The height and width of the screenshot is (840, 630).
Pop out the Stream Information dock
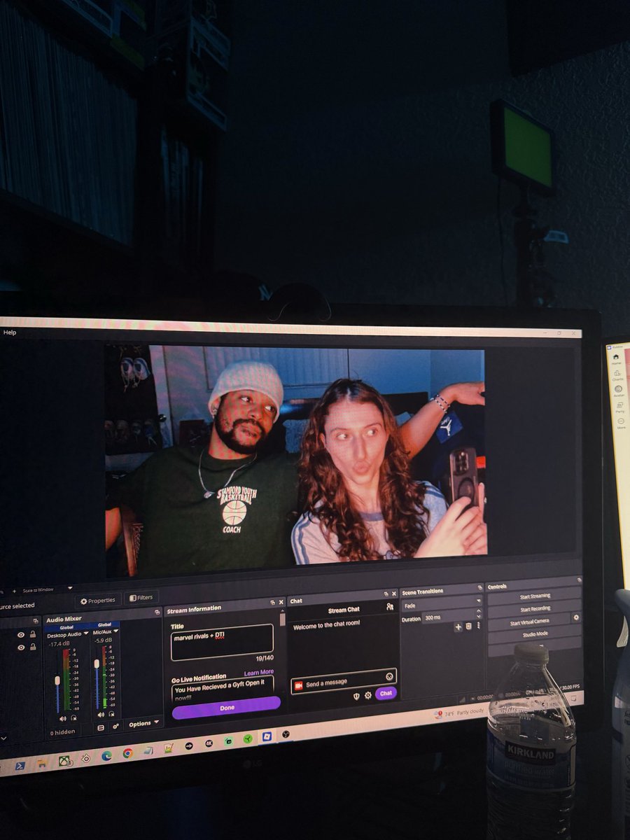click(273, 602)
